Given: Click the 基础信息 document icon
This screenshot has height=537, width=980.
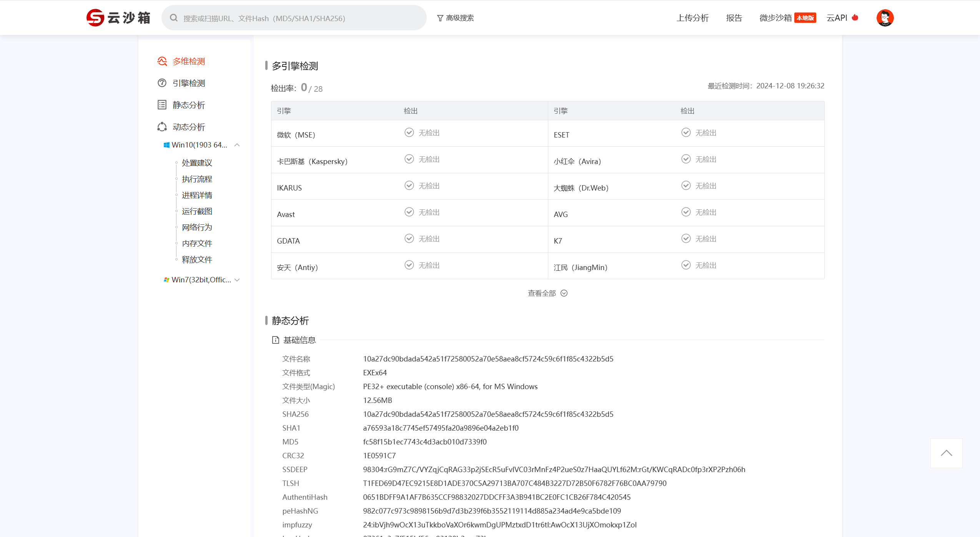Looking at the screenshot, I should (275, 340).
